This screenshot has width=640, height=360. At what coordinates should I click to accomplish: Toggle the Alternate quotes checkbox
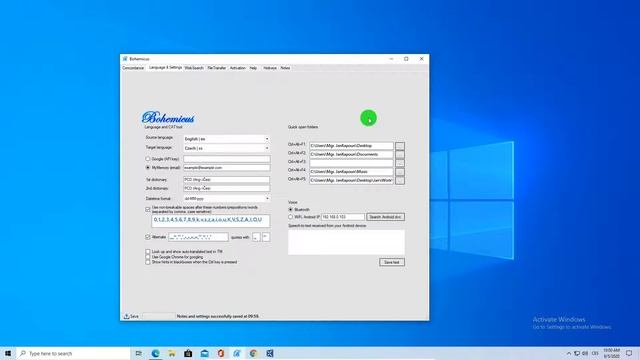pyautogui.click(x=148, y=237)
